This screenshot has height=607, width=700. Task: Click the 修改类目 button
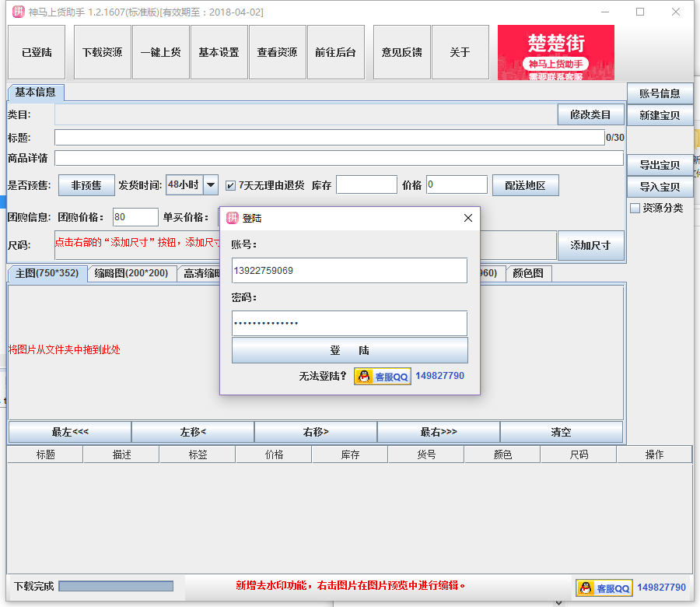pyautogui.click(x=590, y=115)
